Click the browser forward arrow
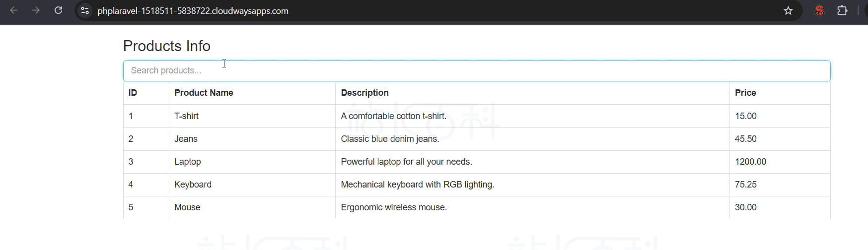 (x=36, y=10)
